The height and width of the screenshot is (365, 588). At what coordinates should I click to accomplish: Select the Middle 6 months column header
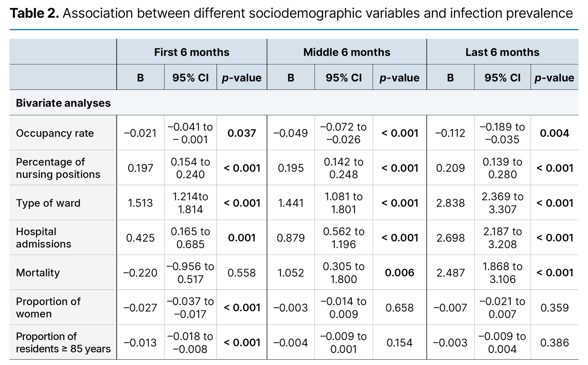click(347, 52)
